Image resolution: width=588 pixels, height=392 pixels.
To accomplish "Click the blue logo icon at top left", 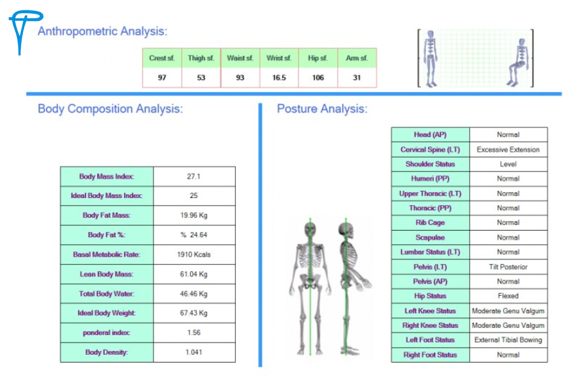I will coord(25,32).
